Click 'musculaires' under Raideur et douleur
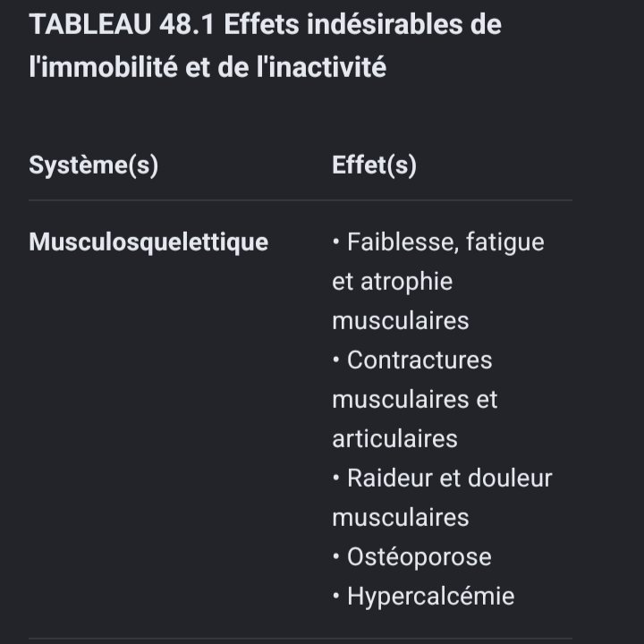 click(401, 518)
